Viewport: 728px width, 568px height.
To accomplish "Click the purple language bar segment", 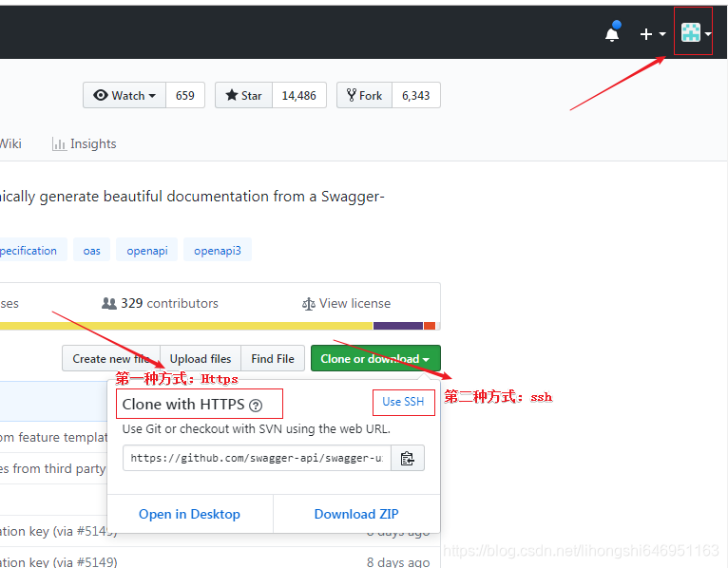I will [398, 326].
